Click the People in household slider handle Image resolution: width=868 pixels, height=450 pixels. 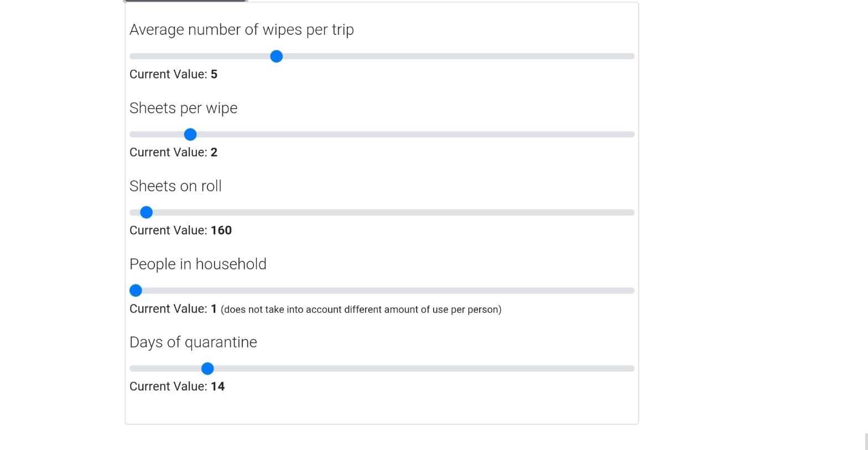click(136, 291)
